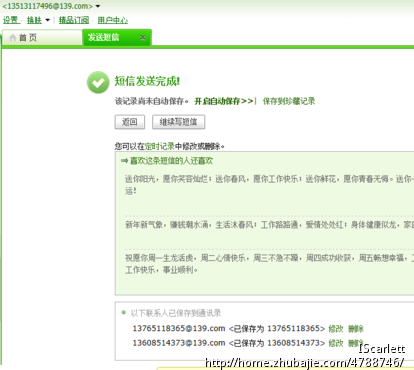The height and width of the screenshot is (370, 414).
Task: Select the 祝愿你周一生龙活虎 suggested message
Action: [269, 264]
